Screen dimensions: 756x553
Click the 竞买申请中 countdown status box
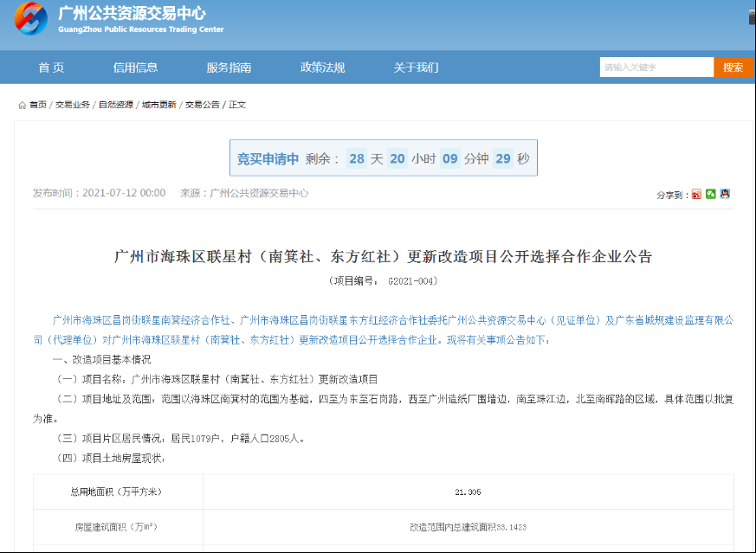point(384,158)
